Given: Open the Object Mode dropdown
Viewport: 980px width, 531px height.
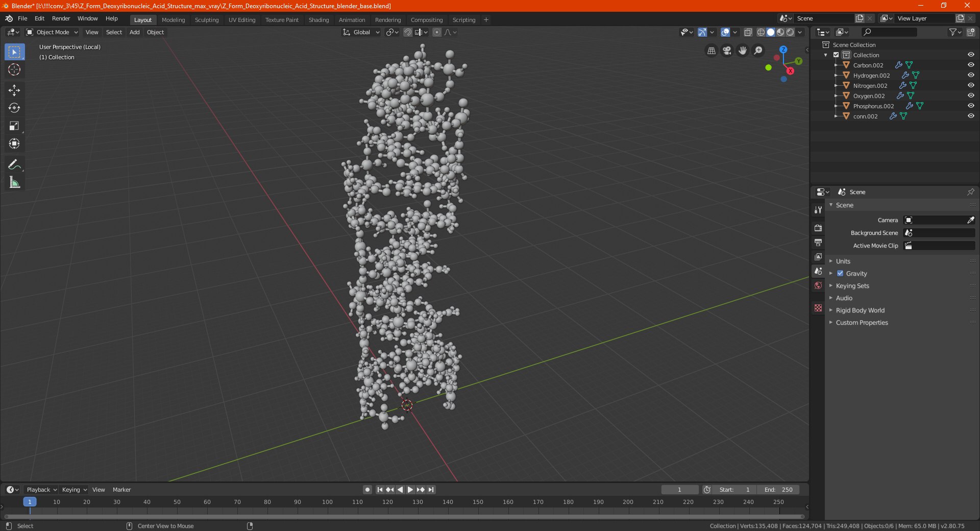Looking at the screenshot, I should [52, 32].
